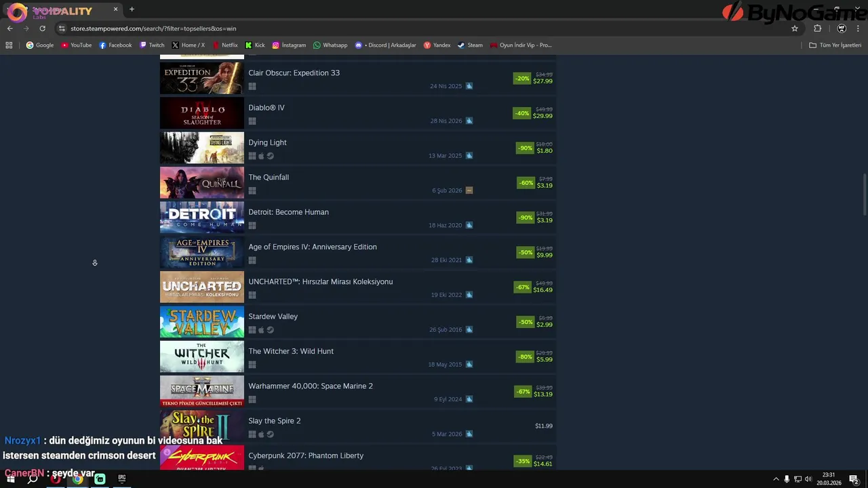Open the Windows Start menu
Screen dimensions: 868x488
click(11, 479)
